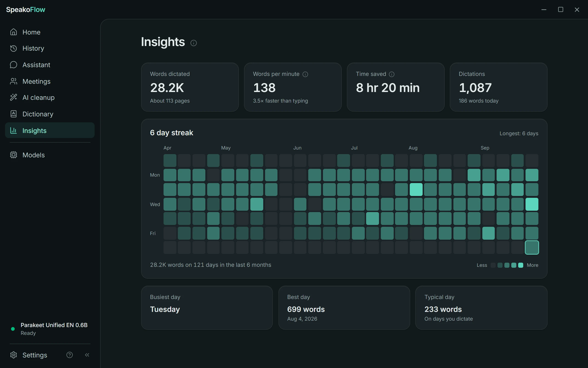The width and height of the screenshot is (588, 368).
Task: Collapse the sidebar with double chevron
Action: [87, 355]
